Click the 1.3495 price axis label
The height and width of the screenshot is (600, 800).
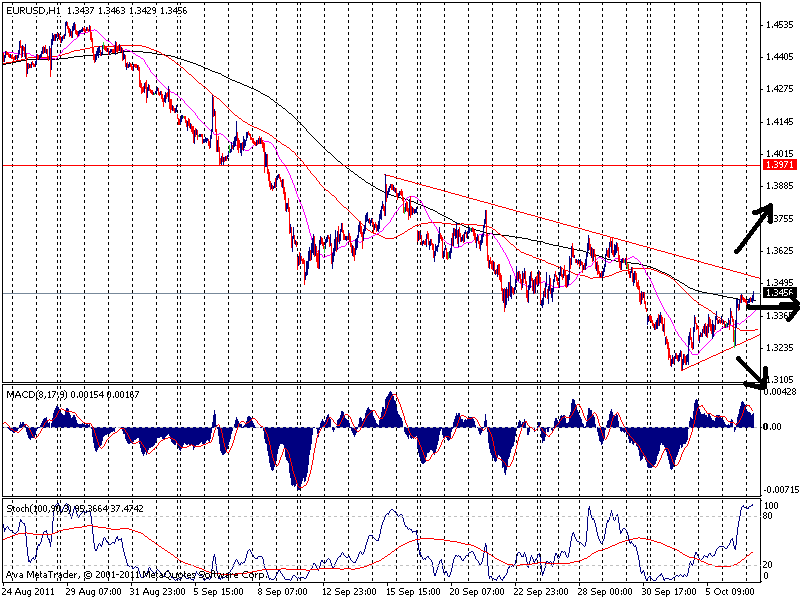(x=780, y=283)
